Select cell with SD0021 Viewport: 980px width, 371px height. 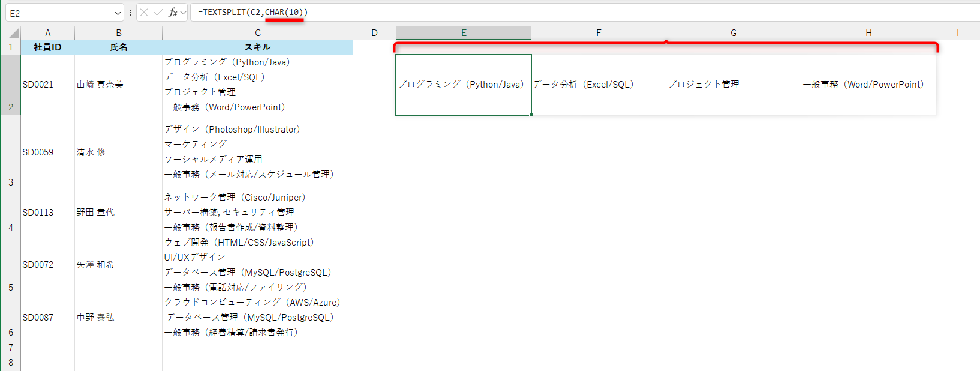(48, 85)
